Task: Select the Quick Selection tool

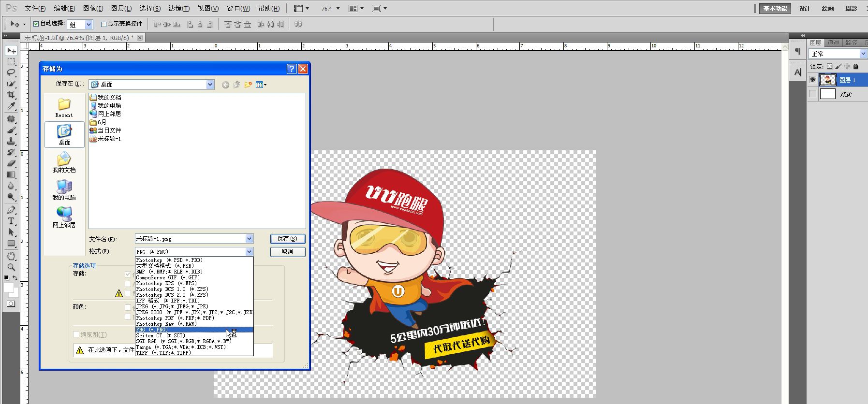Action: tap(11, 84)
